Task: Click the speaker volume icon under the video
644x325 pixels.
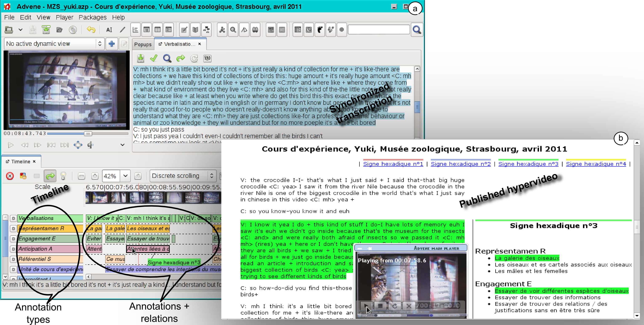Action: 90,145
